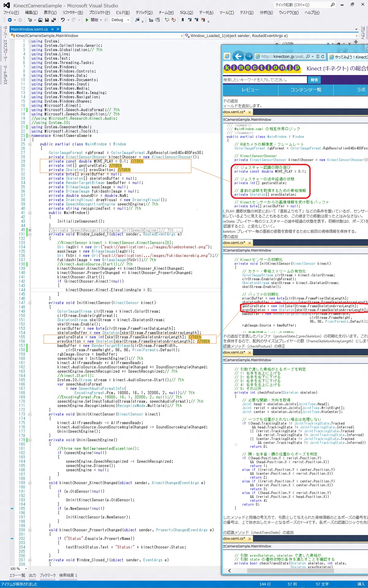Refresh the kinection.jp page in the browser

pos(323,56)
